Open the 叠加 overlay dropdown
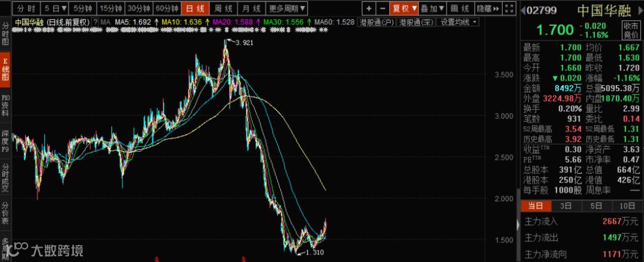 [433, 8]
